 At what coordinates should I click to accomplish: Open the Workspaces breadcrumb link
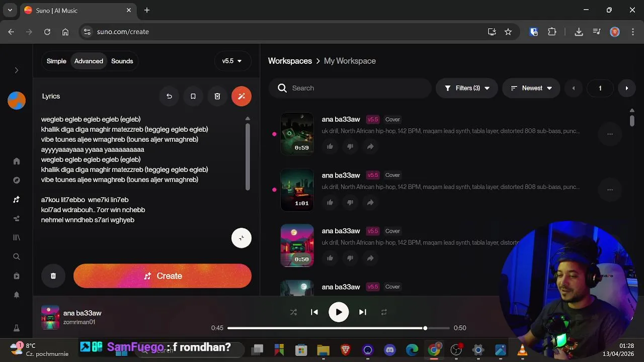(290, 61)
